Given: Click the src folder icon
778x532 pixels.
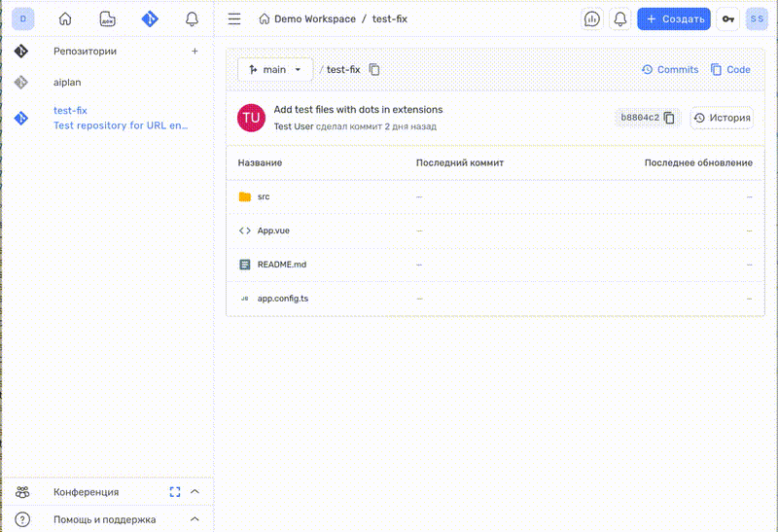Looking at the screenshot, I should [x=245, y=196].
